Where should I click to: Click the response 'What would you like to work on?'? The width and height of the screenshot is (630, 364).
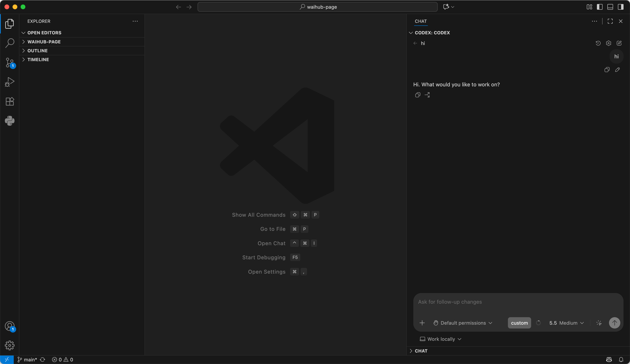[460, 85]
